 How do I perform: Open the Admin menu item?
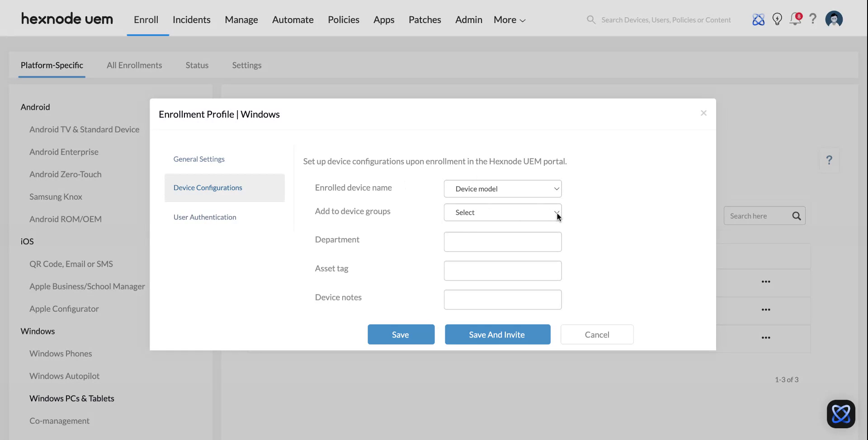[x=468, y=19]
